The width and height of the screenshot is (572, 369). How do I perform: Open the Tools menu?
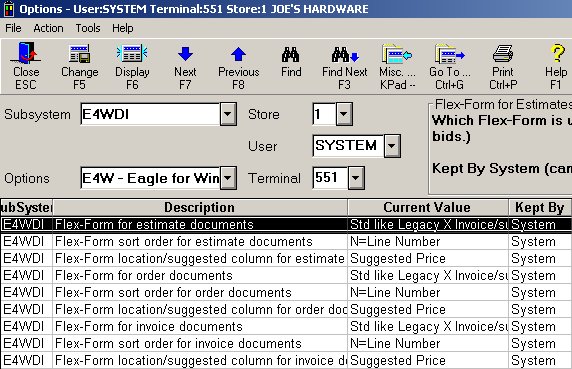(x=88, y=28)
